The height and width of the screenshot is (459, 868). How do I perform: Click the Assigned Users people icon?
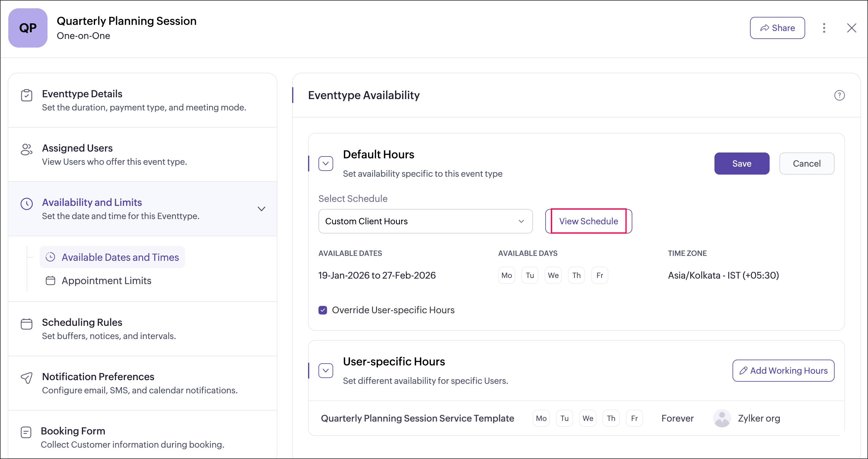[x=27, y=149]
